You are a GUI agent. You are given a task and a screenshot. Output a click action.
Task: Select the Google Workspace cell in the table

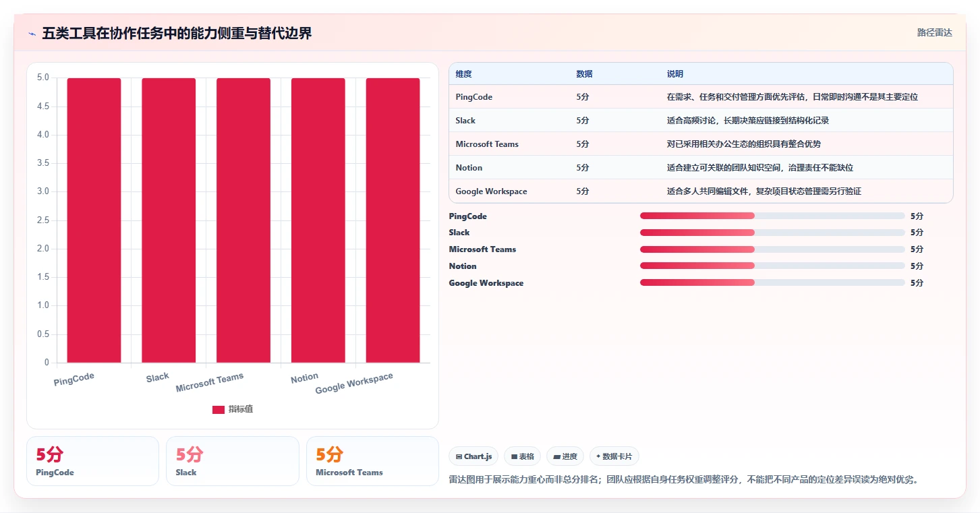pyautogui.click(x=491, y=191)
